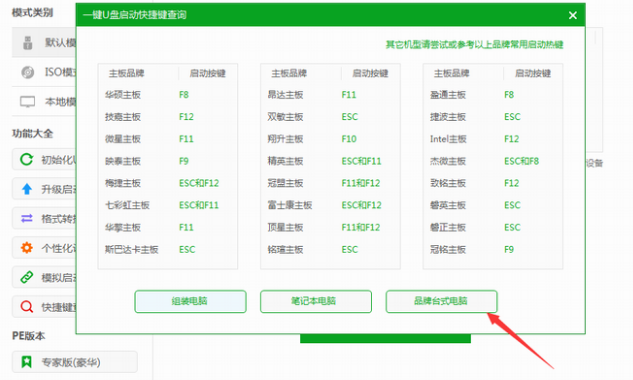Click the 微星主板 row label

123,139
